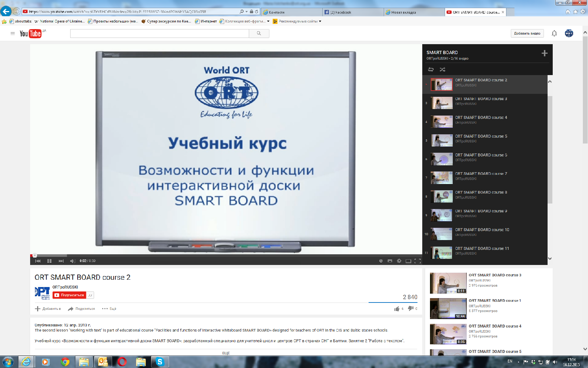Screen dimensions: 588x368
Task: Play ORT SMART BOARD course 10 in playlist
Action: pos(485,234)
